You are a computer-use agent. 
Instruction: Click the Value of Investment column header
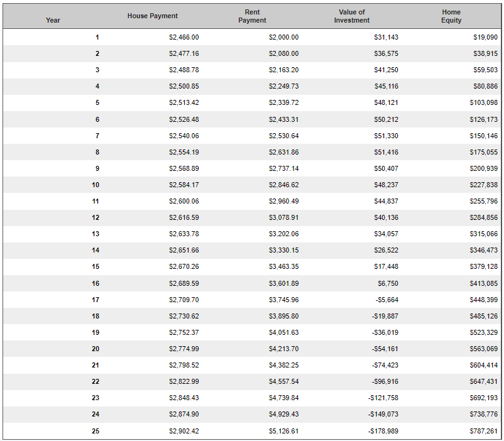pyautogui.click(x=352, y=16)
